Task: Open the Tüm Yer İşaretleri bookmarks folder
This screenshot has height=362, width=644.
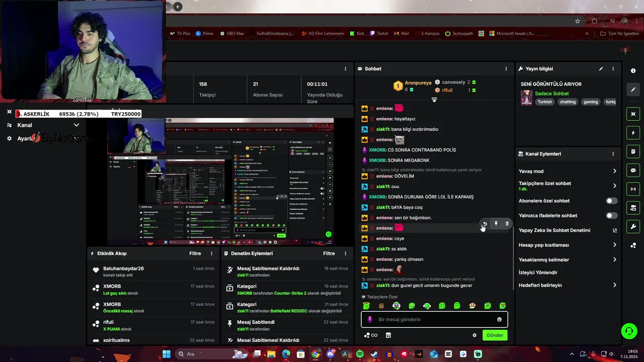Action: (620, 34)
